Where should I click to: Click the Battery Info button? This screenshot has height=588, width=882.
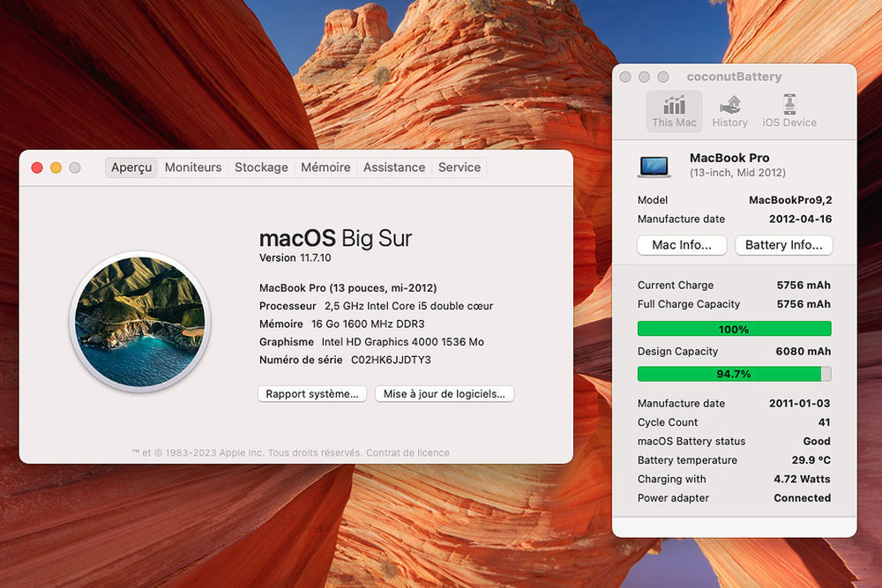pyautogui.click(x=783, y=245)
